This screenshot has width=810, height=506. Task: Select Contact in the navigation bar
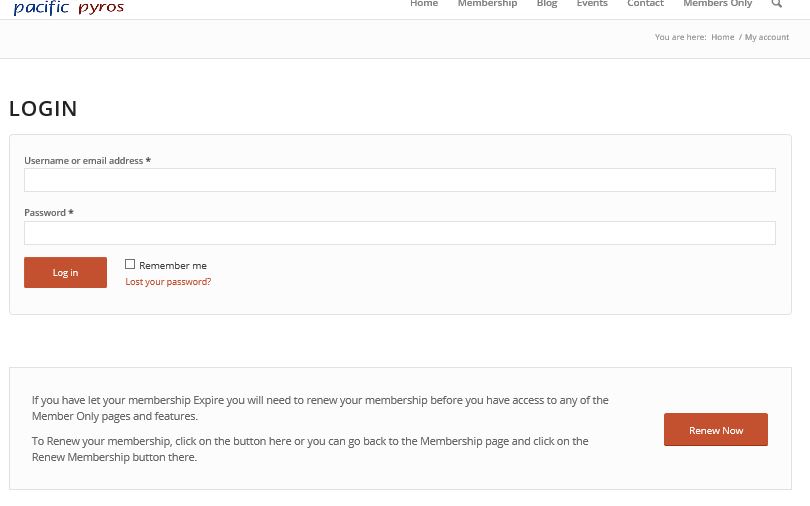645,4
